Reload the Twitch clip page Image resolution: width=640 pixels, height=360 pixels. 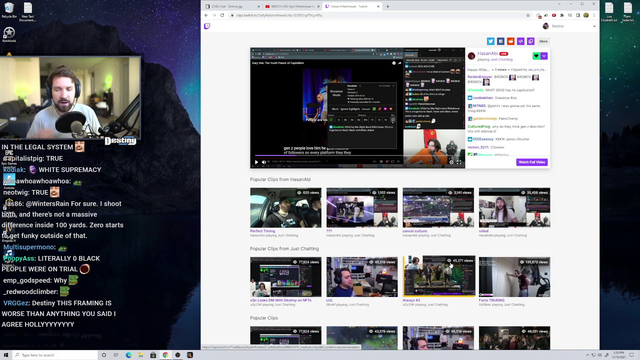[x=222, y=15]
